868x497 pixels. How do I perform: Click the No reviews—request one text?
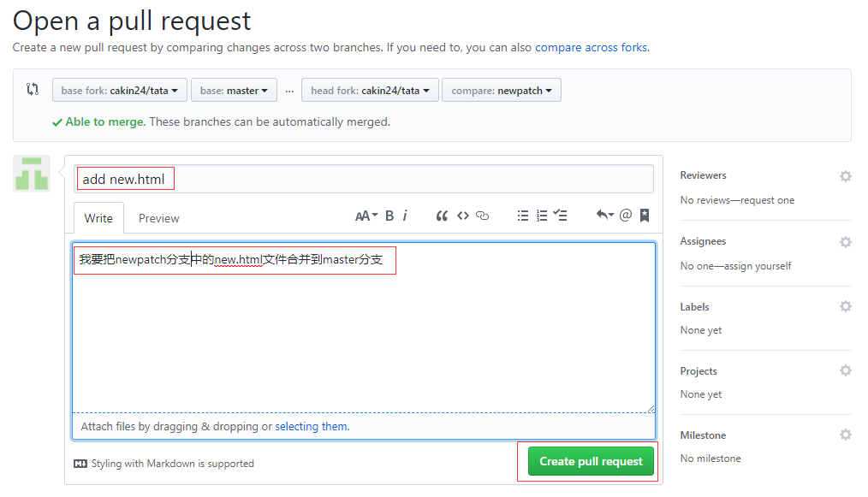click(737, 200)
